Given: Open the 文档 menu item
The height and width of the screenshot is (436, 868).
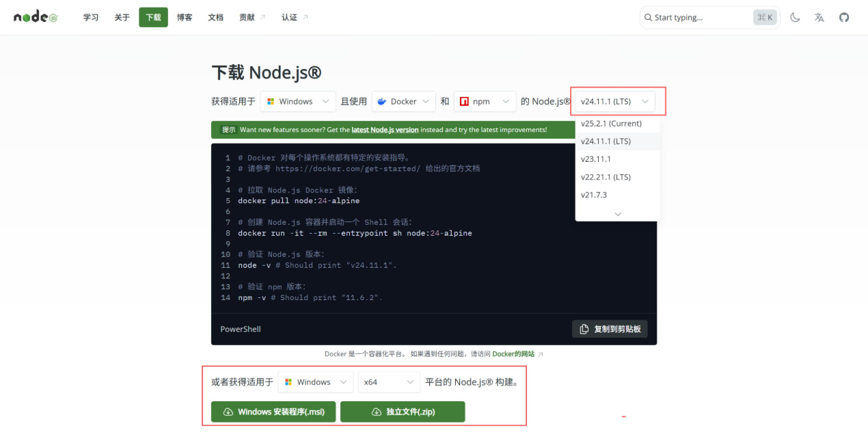Looking at the screenshot, I should pos(215,18).
